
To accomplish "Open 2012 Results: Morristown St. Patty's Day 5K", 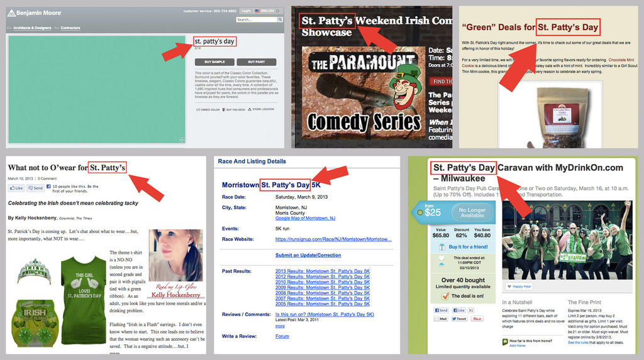I will pyautogui.click(x=323, y=276).
